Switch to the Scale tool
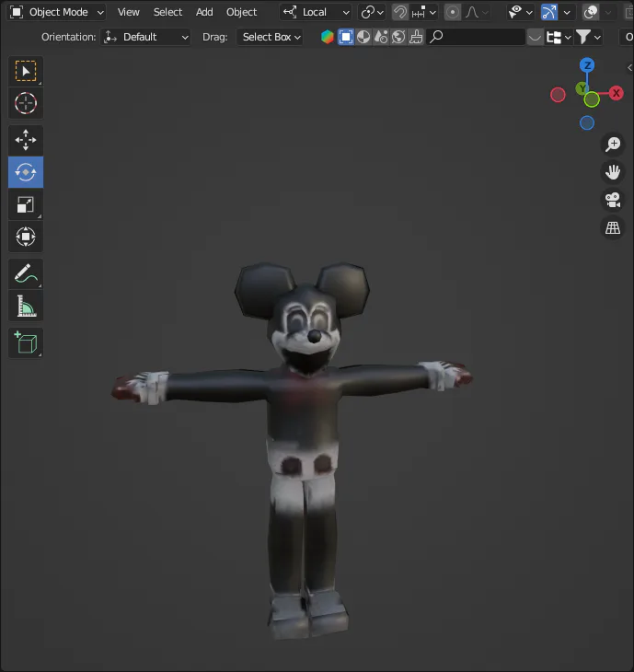 pyautogui.click(x=26, y=204)
